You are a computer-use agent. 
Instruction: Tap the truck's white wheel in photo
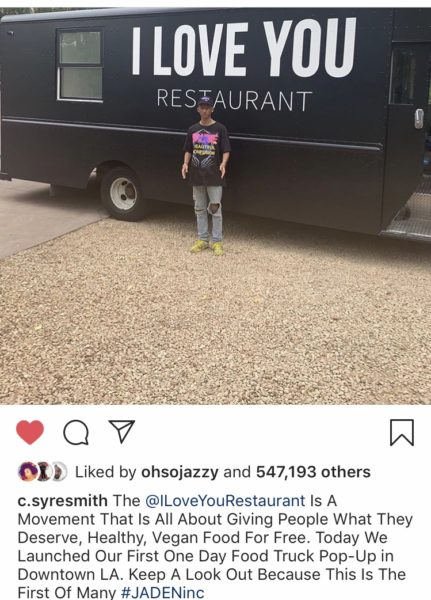[123, 194]
